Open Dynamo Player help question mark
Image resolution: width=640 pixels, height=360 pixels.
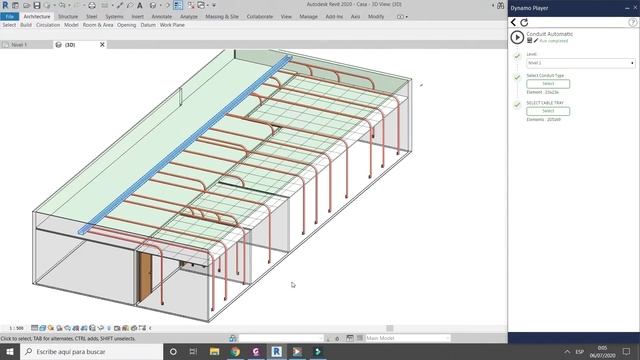(632, 22)
